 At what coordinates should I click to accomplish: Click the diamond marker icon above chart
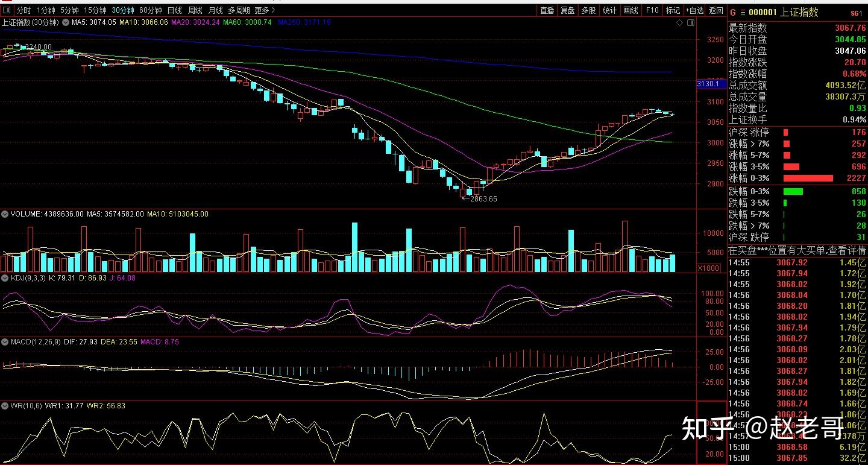click(680, 23)
